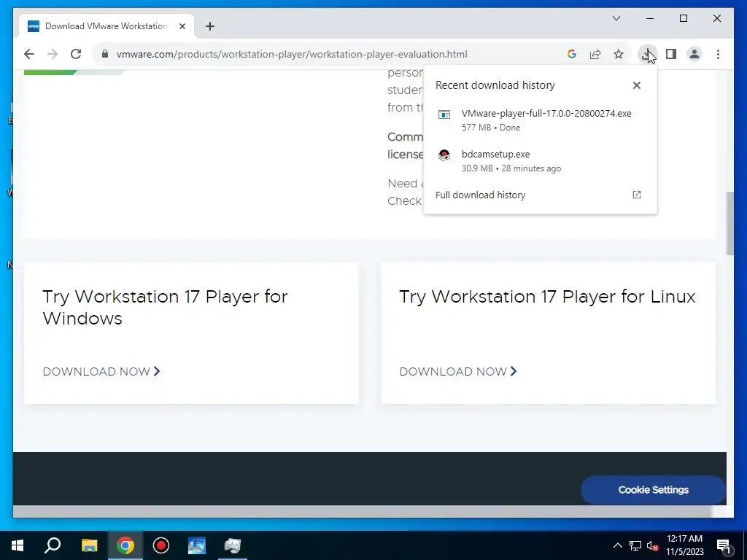The height and width of the screenshot is (560, 747).
Task: Open bdcamsetup.exe from downloads
Action: 541,161
